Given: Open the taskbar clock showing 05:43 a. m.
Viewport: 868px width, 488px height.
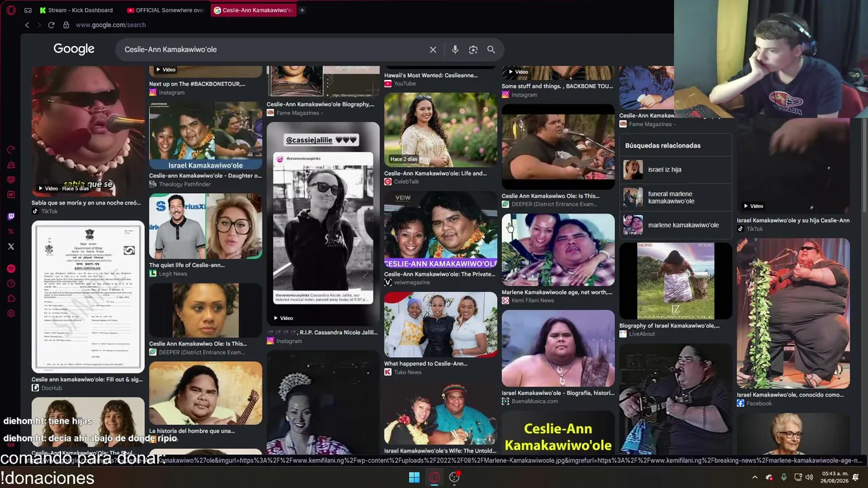Looking at the screenshot, I should [x=833, y=477].
